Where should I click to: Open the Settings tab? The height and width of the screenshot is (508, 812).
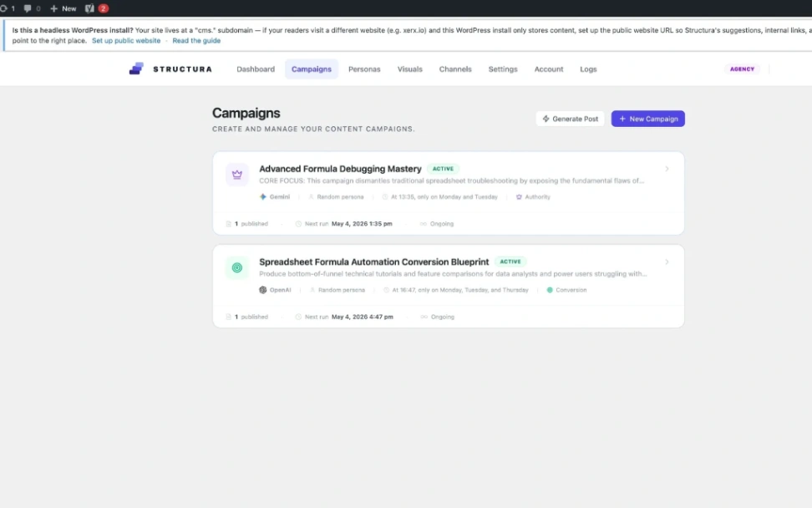point(503,69)
